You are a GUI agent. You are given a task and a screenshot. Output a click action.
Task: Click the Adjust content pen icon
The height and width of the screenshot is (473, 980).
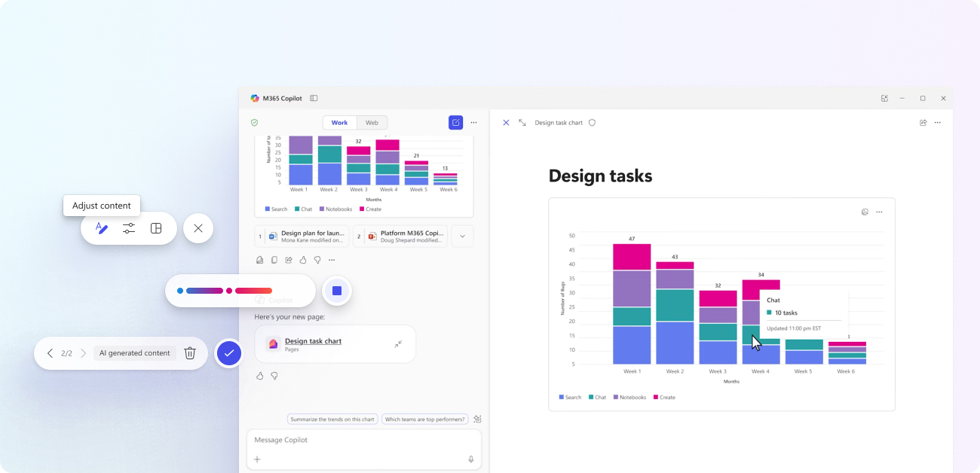[102, 228]
